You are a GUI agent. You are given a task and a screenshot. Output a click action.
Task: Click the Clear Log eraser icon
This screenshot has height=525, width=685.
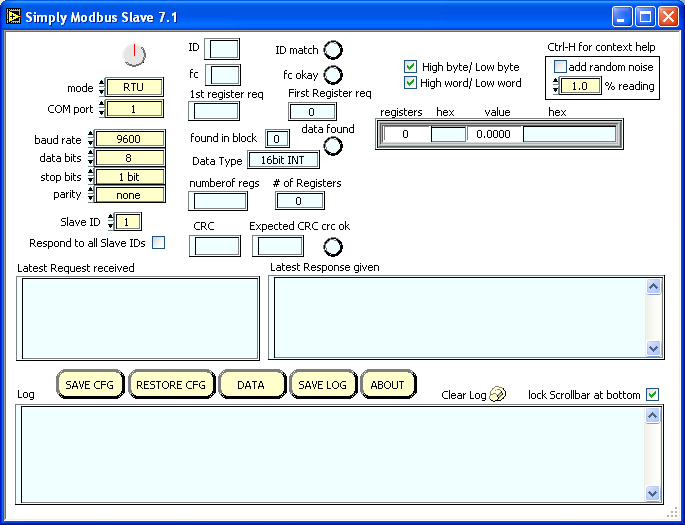click(x=499, y=395)
